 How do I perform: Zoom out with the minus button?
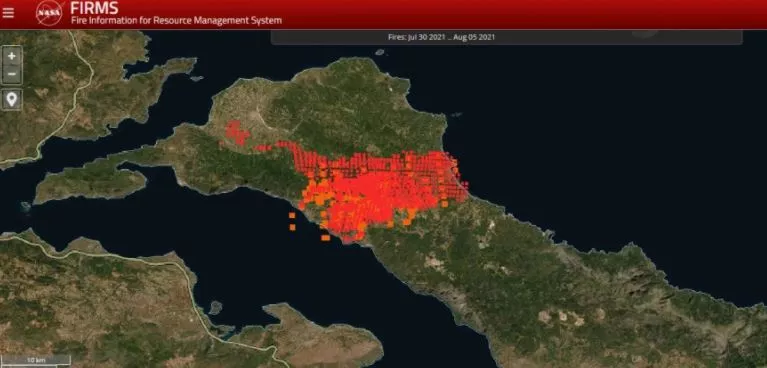coord(12,74)
